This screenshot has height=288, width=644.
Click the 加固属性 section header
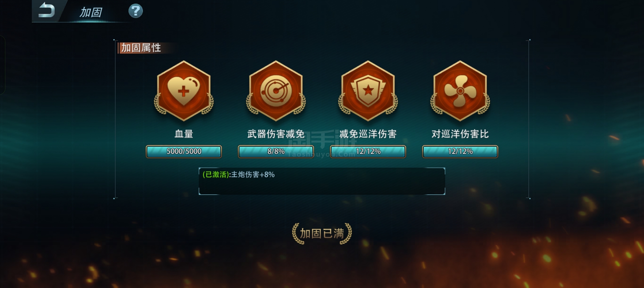click(141, 48)
